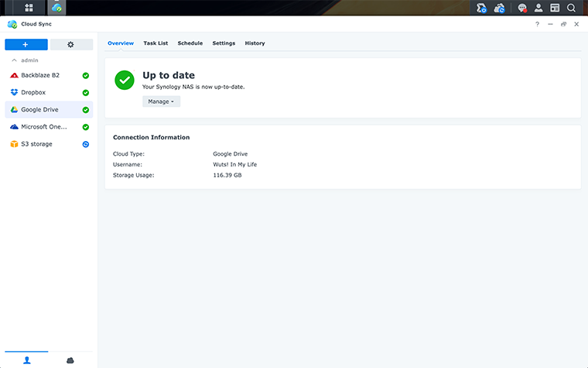Open DSM main menu grid icon
Viewport: 588px width, 368px height.
29,8
